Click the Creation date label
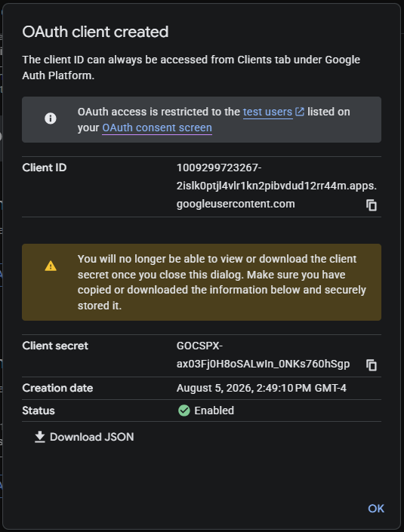404x532 pixels. pos(57,388)
